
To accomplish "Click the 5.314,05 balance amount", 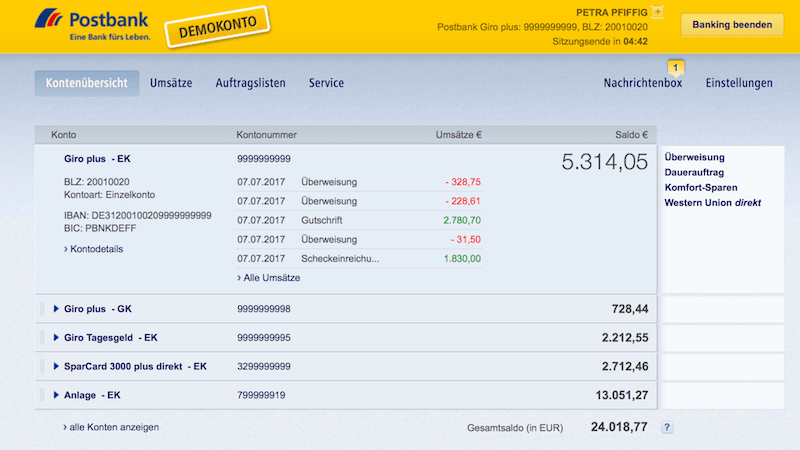I will [x=605, y=162].
